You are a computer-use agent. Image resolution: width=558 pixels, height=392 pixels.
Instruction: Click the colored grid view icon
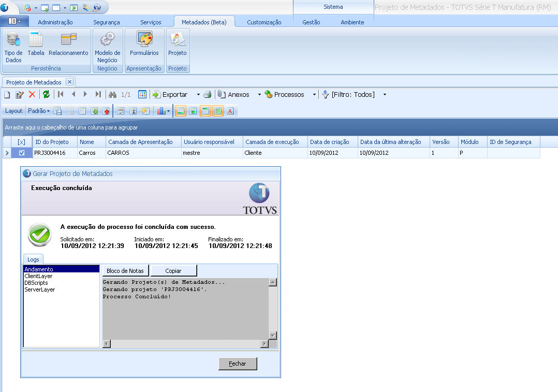(142, 94)
